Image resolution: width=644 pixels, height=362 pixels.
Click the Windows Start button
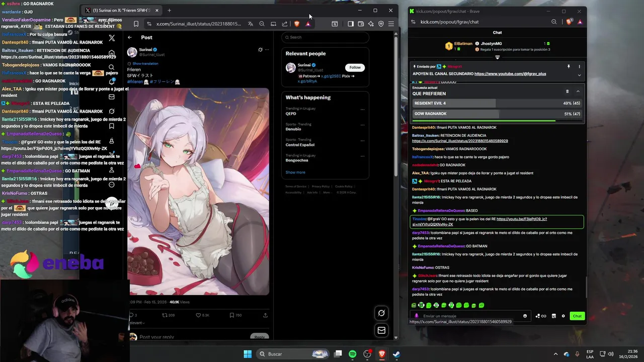point(248,354)
